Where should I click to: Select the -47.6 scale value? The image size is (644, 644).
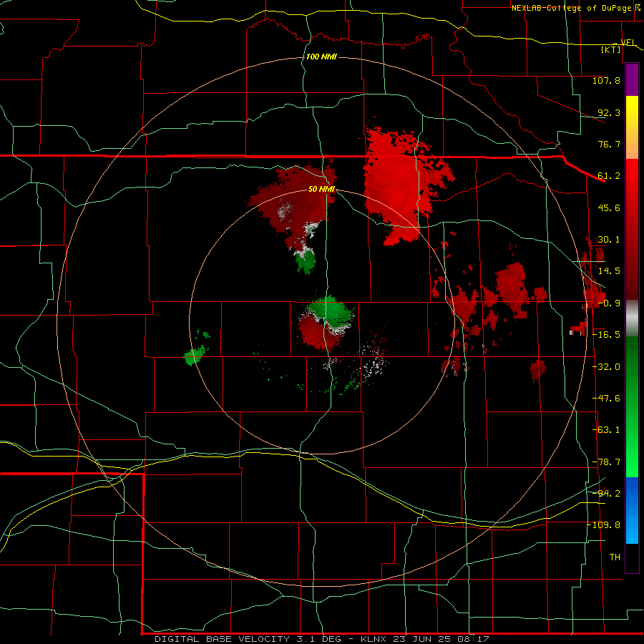pos(606,399)
